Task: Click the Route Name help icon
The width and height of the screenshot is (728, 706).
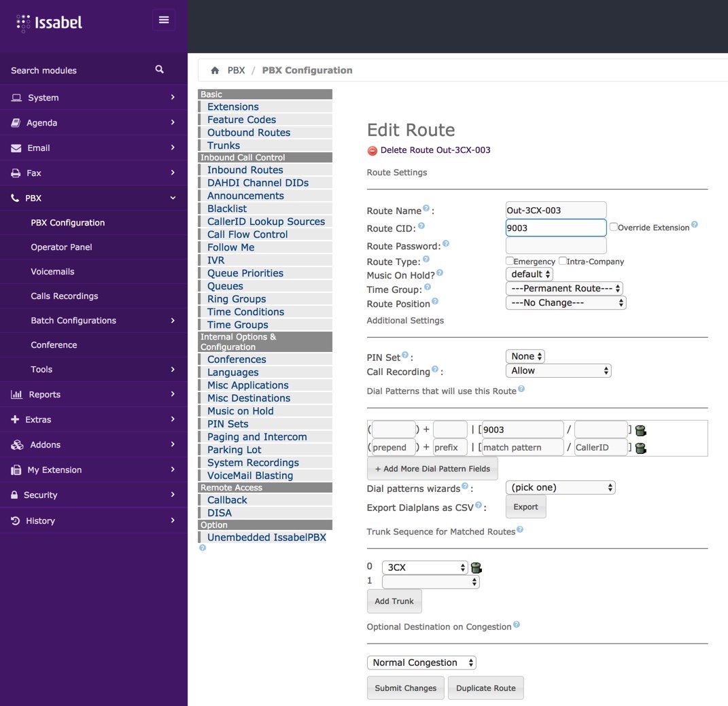Action: [426, 209]
